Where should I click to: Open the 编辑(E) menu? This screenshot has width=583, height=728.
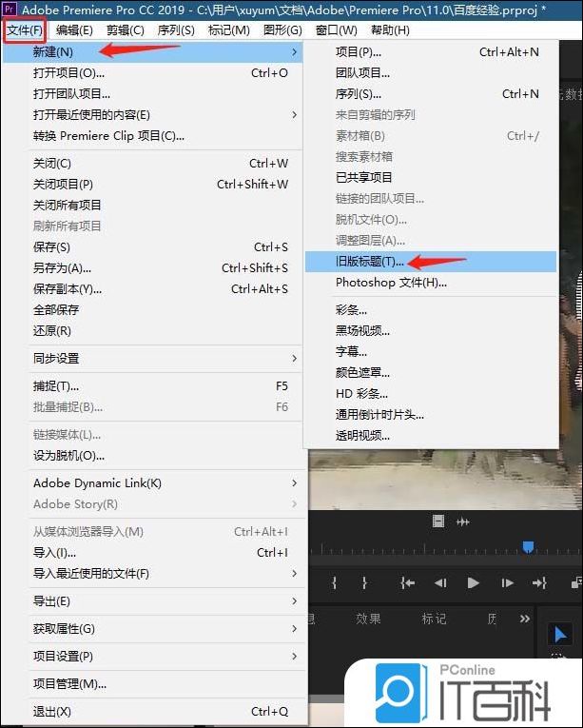[74, 30]
